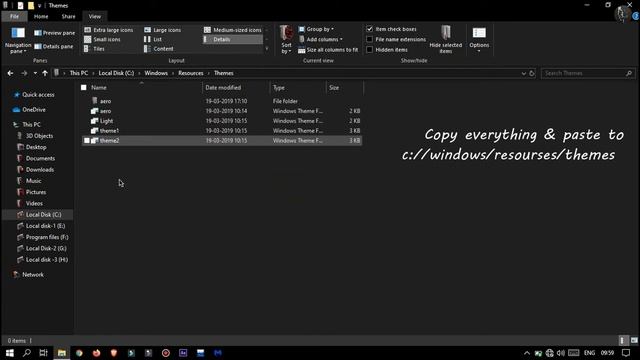Open folder Options
The width and height of the screenshot is (640, 360).
coord(479,40)
